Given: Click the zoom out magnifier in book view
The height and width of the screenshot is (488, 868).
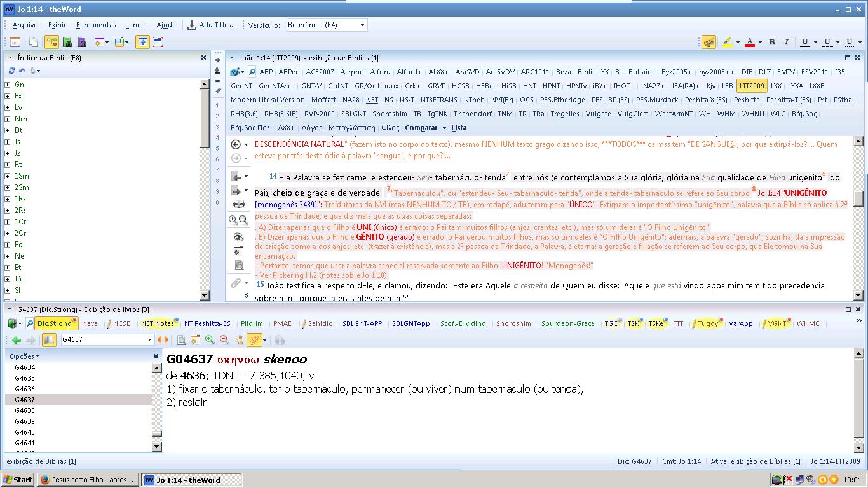Looking at the screenshot, I should coord(224,340).
